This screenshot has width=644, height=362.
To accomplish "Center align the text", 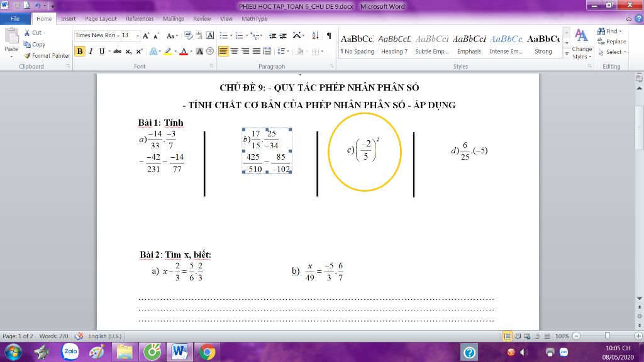I will 234,52.
